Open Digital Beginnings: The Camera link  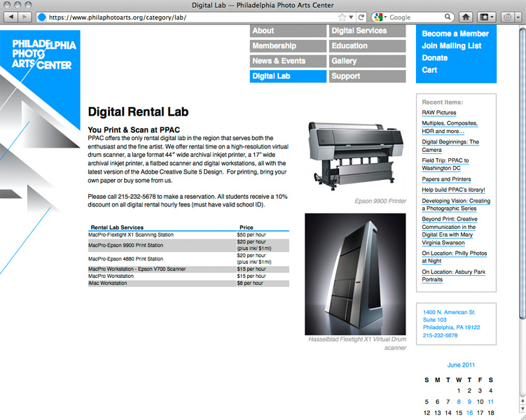coord(450,146)
